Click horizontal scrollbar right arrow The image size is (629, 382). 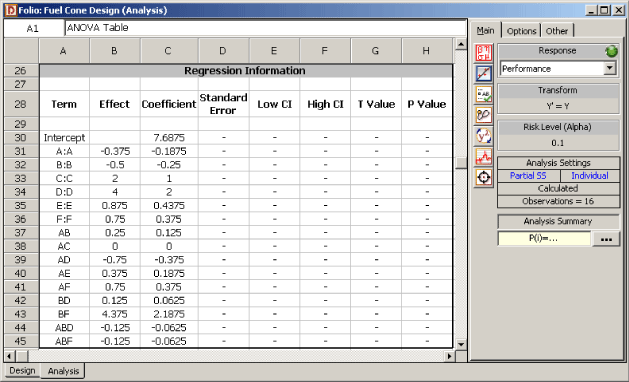point(450,356)
